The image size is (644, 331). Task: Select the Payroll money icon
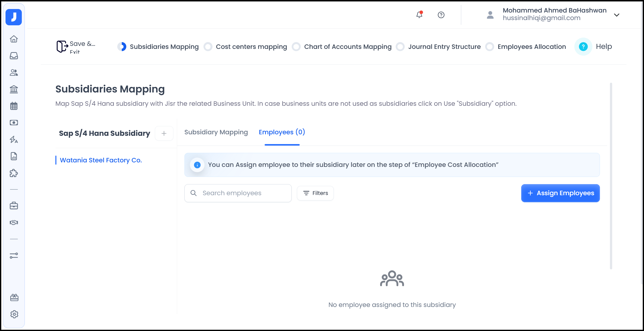pyautogui.click(x=14, y=123)
